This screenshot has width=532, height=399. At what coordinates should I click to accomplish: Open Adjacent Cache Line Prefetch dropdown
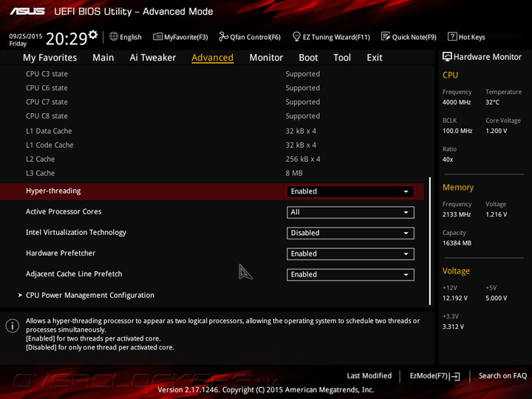coord(350,274)
